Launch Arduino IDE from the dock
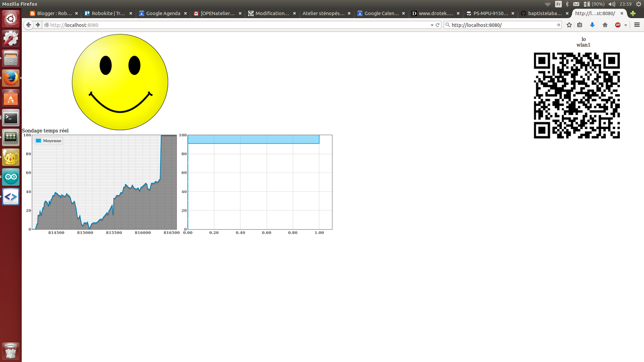 (11, 177)
